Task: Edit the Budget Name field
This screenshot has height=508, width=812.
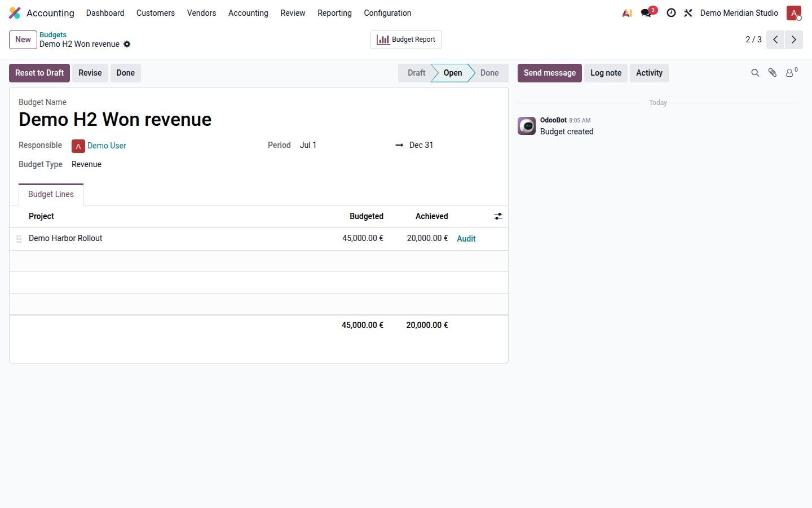Action: click(x=258, y=120)
